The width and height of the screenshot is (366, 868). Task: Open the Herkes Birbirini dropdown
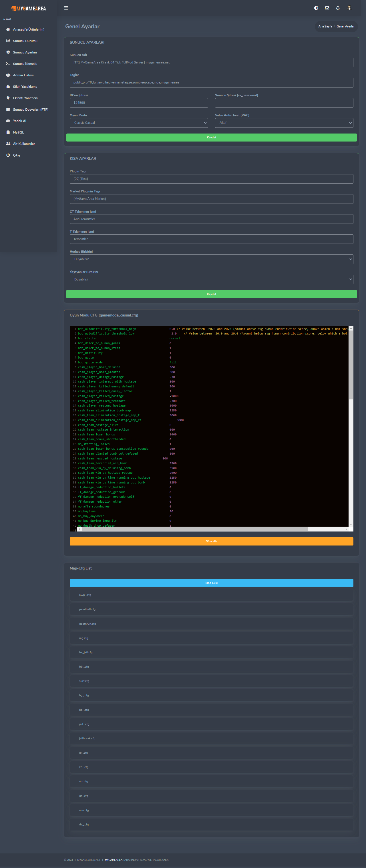pos(211,260)
